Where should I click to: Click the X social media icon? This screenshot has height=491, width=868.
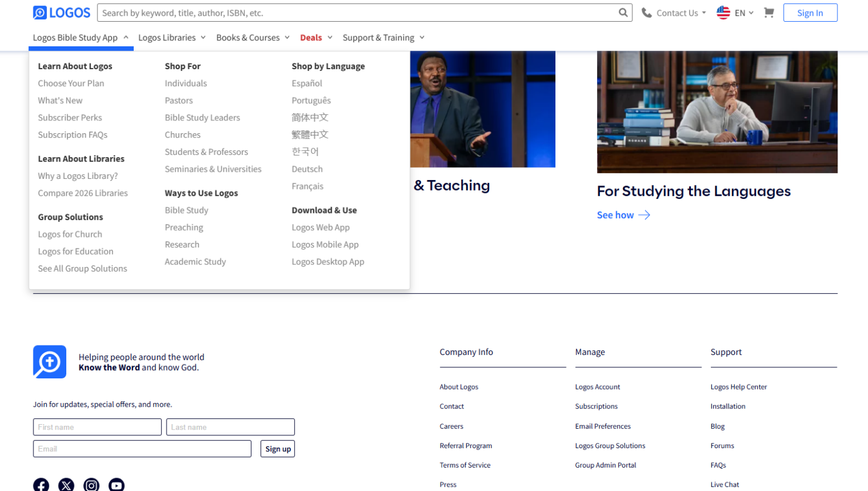[66, 485]
